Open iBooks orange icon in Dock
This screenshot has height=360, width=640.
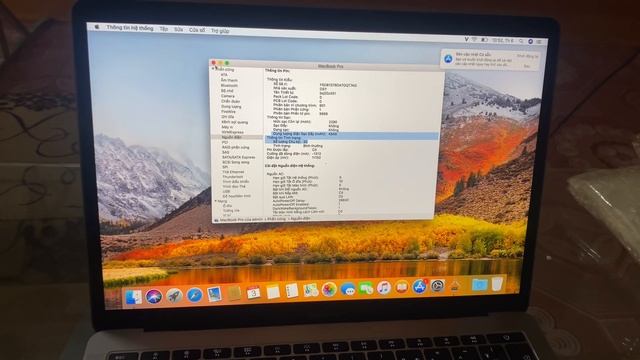pos(402,287)
